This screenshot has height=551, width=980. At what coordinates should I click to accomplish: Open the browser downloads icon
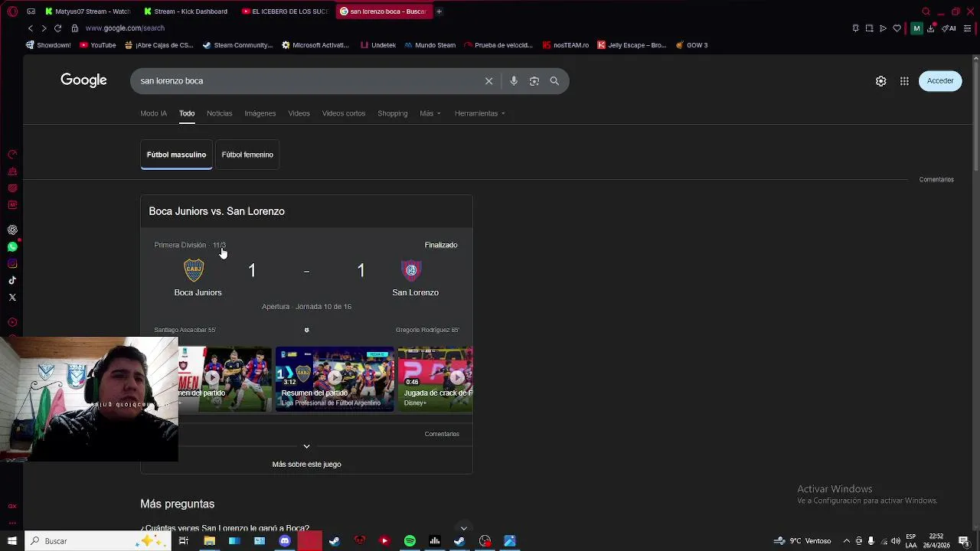(x=931, y=28)
